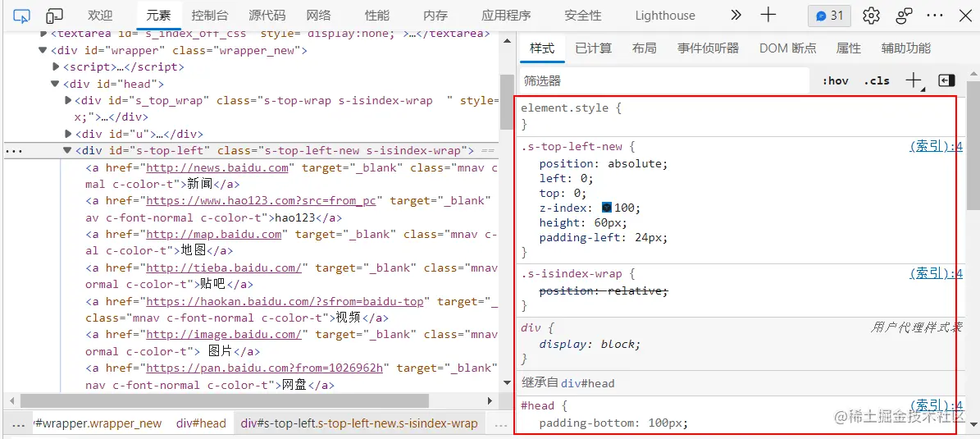Expand the textarea s_index_off_css node
The width and height of the screenshot is (980, 439).
(43, 34)
